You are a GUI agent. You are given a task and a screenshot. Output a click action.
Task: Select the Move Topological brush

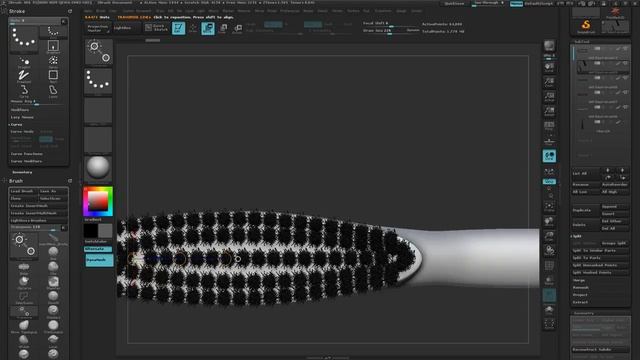(24, 327)
